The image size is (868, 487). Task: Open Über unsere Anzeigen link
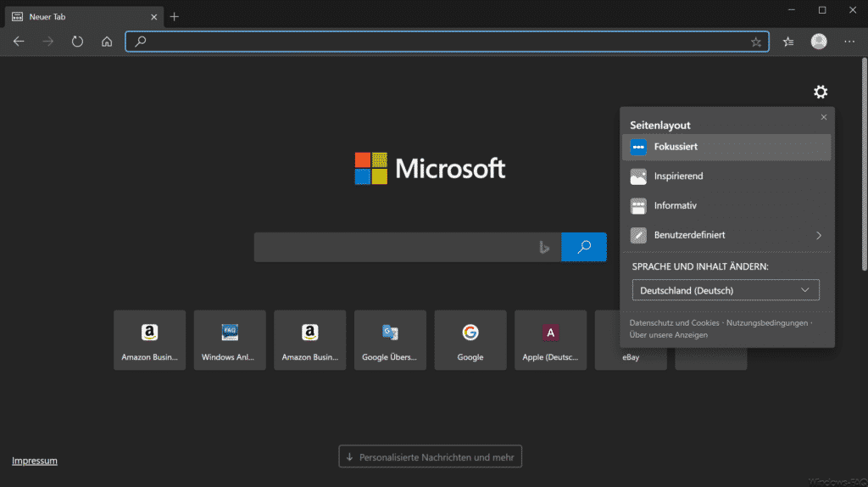(668, 334)
